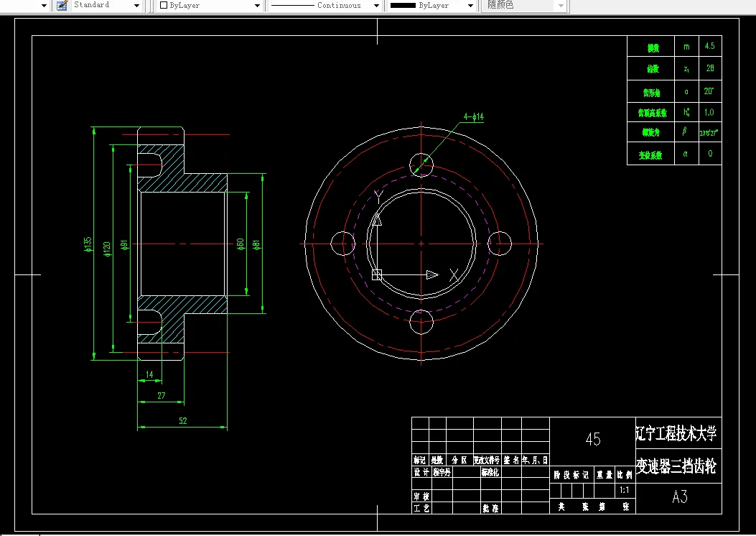Open the Standard table style dropdown

[136, 6]
